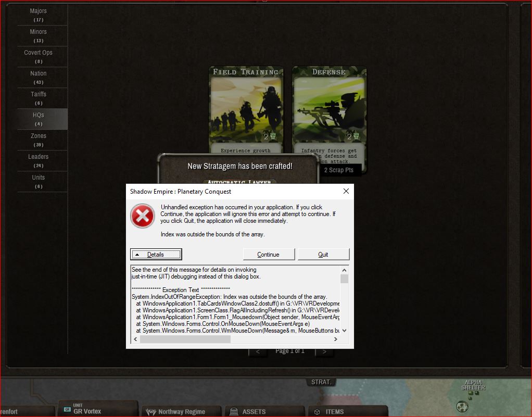This screenshot has height=417, width=532.
Task: Open the ITEMS tab
Action: point(348,411)
